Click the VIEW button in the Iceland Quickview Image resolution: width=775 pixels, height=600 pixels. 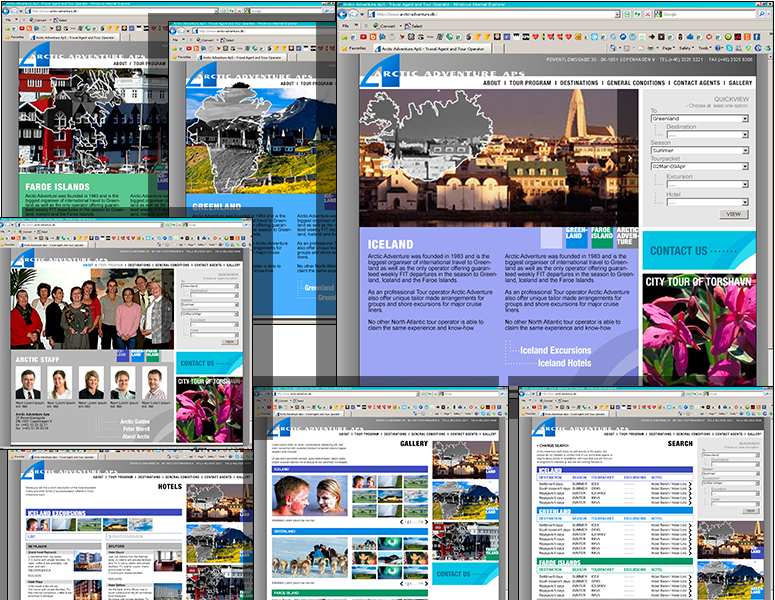[734, 214]
